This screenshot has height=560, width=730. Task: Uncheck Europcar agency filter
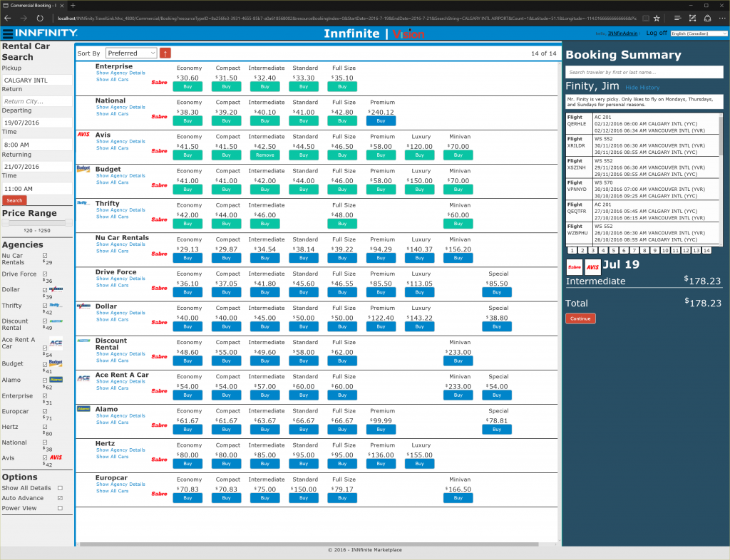click(x=45, y=411)
